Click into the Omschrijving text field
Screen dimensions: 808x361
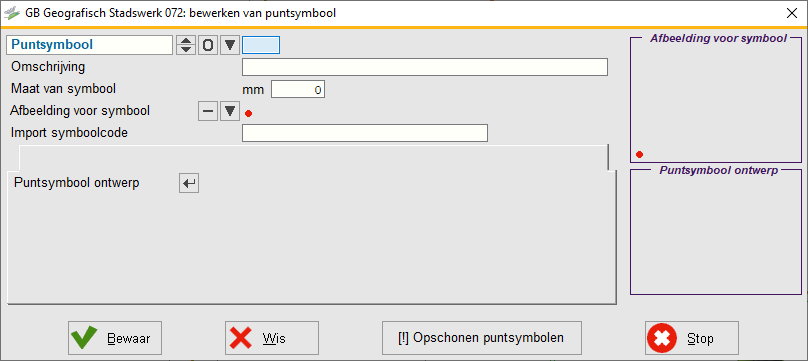click(425, 67)
